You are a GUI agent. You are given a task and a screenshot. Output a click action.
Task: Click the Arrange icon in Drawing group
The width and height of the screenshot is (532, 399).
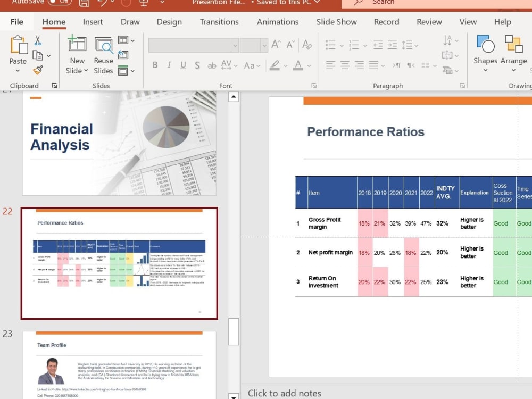coord(513,45)
